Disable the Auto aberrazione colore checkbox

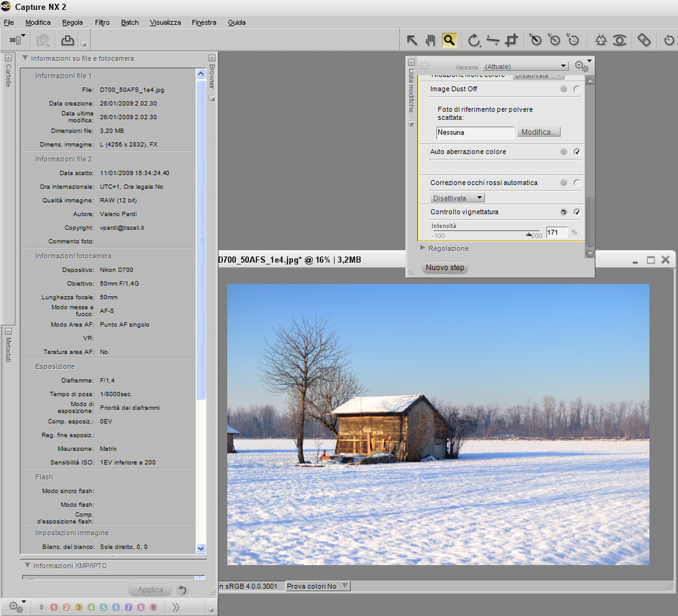click(577, 152)
